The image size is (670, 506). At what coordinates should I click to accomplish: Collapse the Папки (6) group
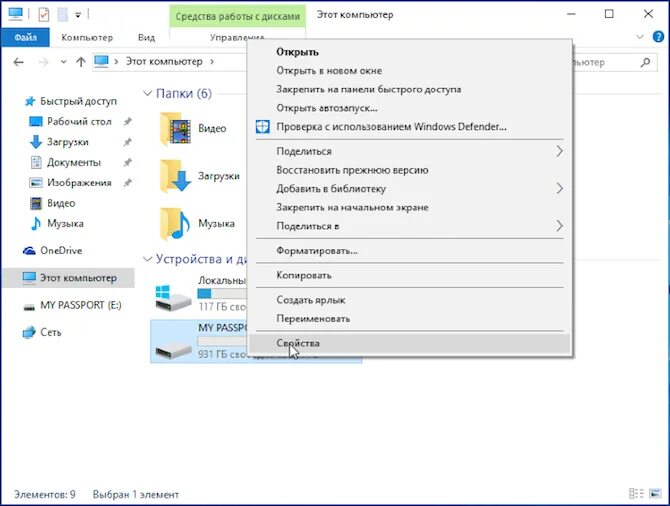[147, 94]
